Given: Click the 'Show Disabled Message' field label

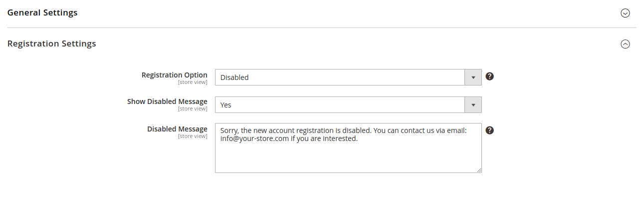Looking at the screenshot, I should [167, 101].
